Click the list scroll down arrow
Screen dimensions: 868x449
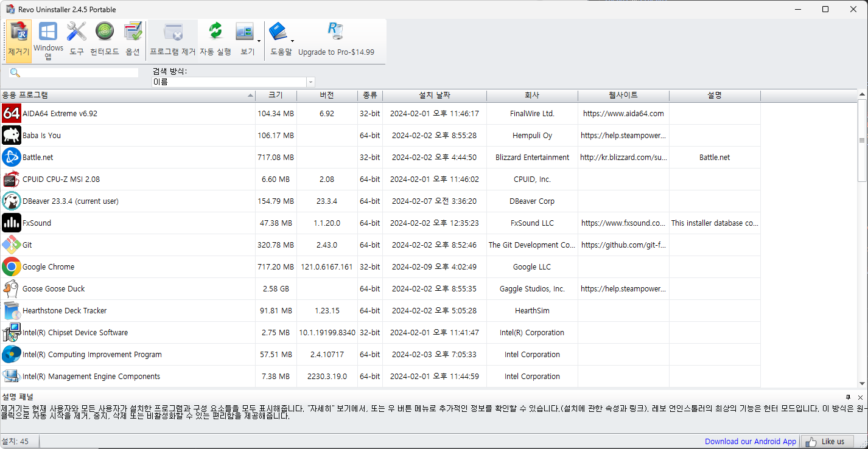pyautogui.click(x=861, y=383)
